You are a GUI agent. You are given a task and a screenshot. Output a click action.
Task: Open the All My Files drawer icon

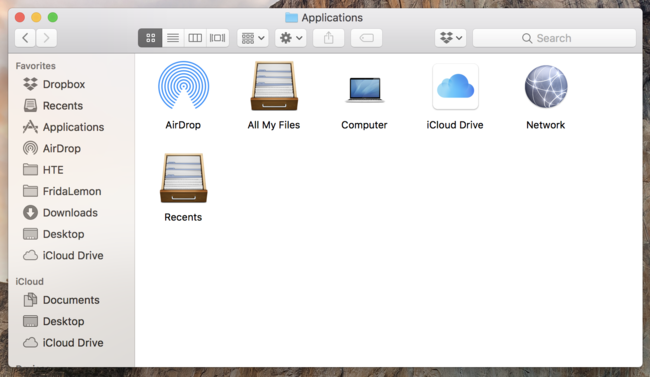[x=274, y=86]
